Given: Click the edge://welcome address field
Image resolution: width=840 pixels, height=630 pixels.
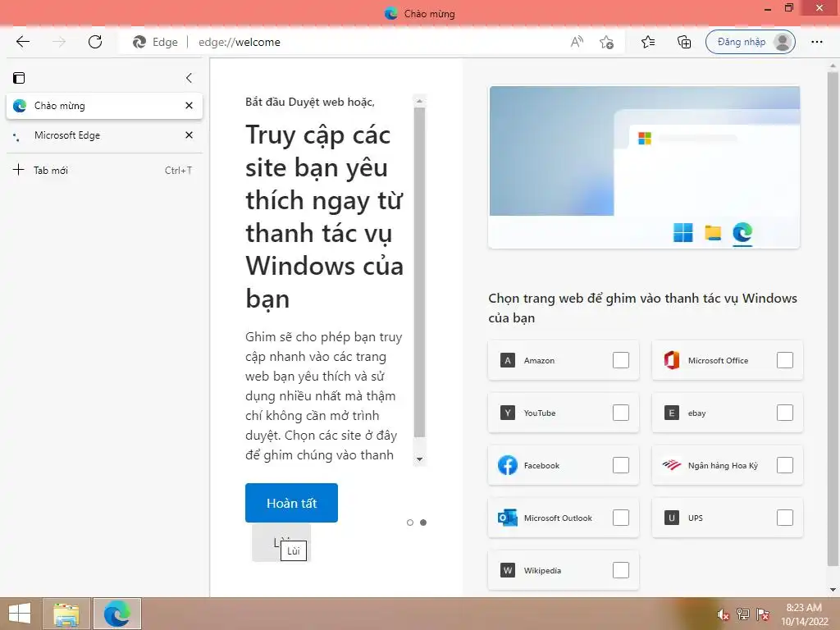Looking at the screenshot, I should point(240,42).
